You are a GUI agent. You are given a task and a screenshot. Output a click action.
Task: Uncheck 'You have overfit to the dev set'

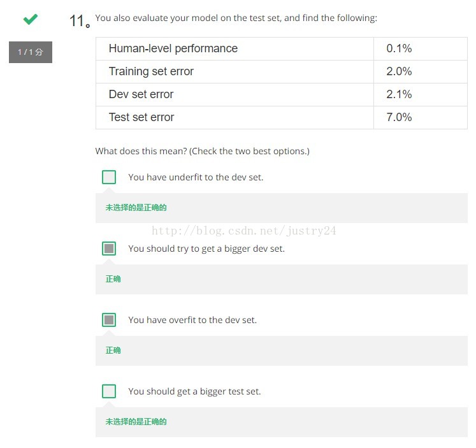coord(109,320)
